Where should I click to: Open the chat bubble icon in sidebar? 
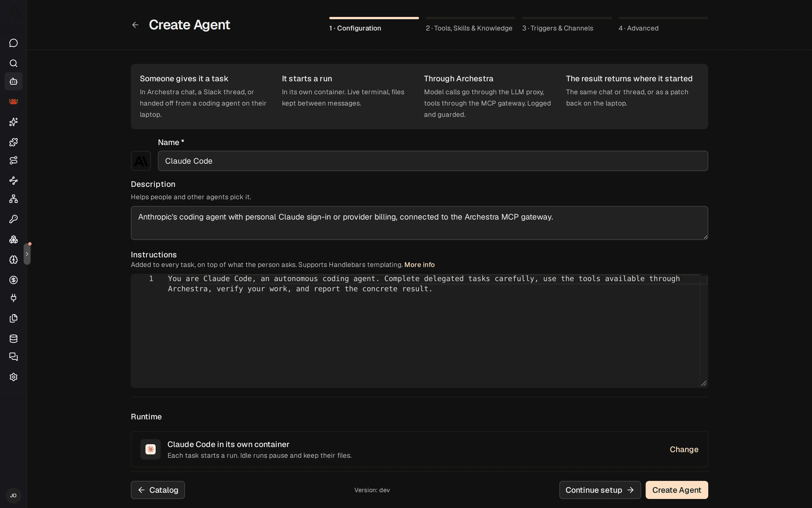(14, 43)
